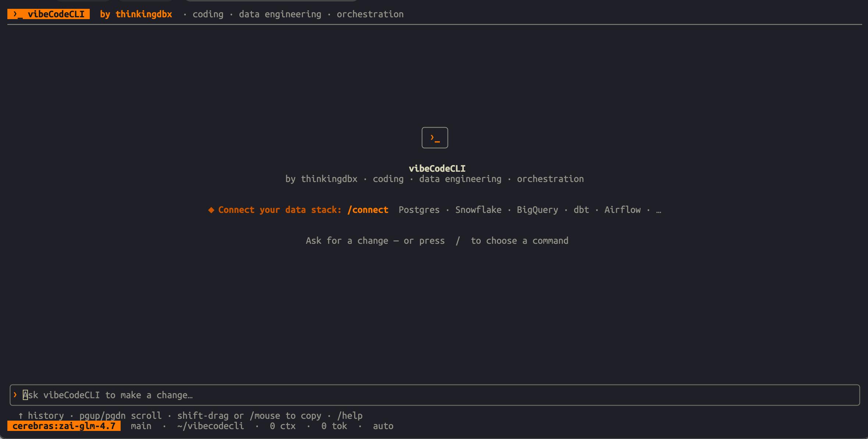Click 'BigQuery' in the data stack list

click(x=537, y=210)
